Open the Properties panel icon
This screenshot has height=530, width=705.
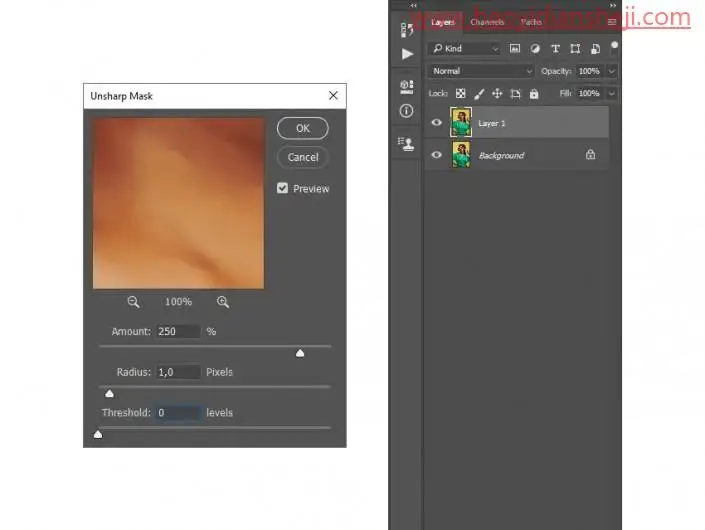click(406, 87)
